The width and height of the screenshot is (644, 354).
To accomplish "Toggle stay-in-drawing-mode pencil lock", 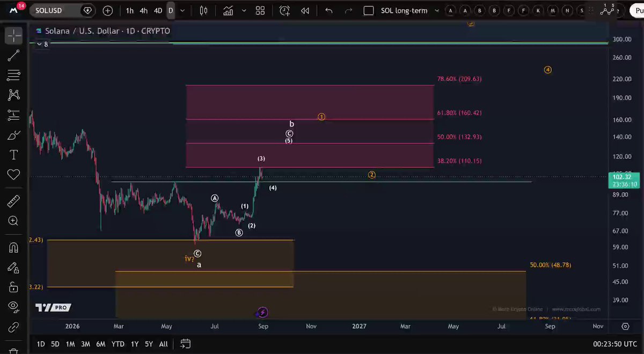I will click(x=13, y=267).
